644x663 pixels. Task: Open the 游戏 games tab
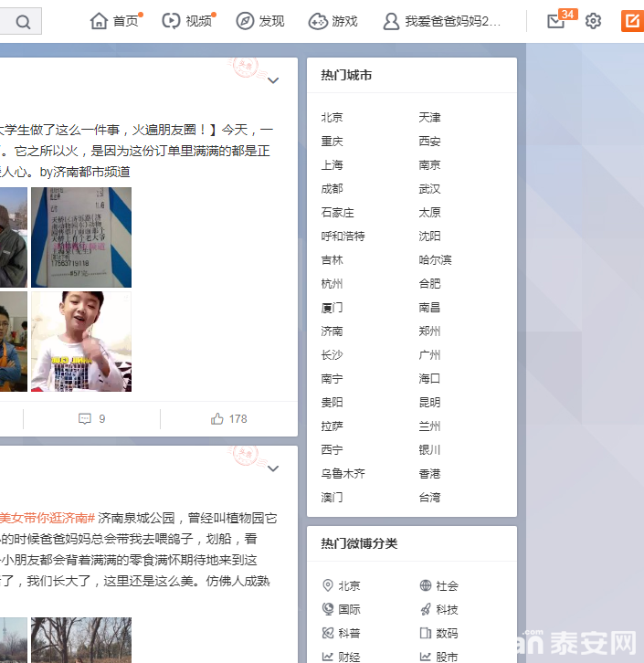pos(333,21)
